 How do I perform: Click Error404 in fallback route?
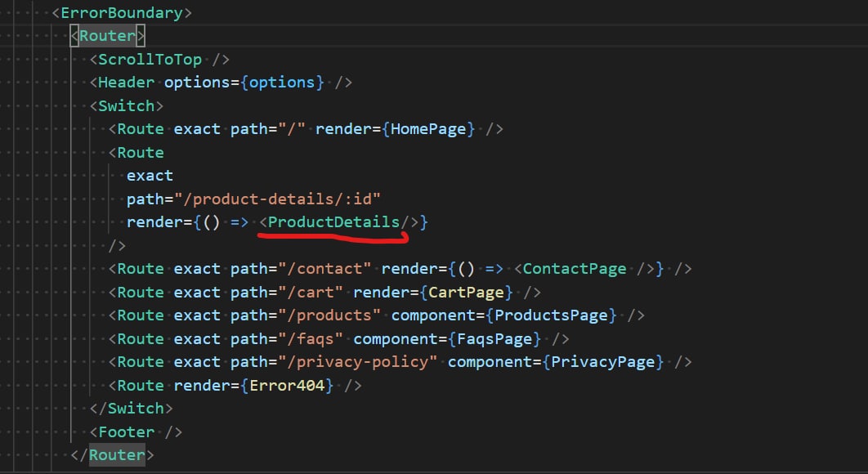click(287, 385)
